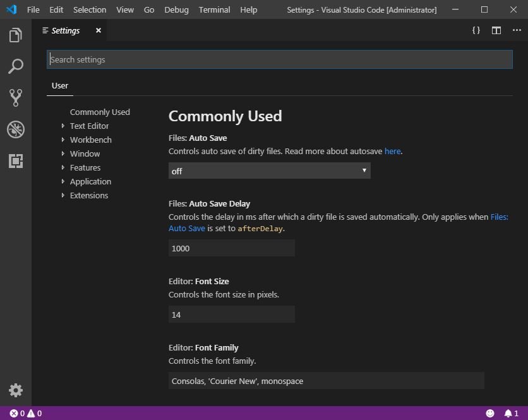This screenshot has height=420, width=528.
Task: Open the Selection menu
Action: coord(90,9)
